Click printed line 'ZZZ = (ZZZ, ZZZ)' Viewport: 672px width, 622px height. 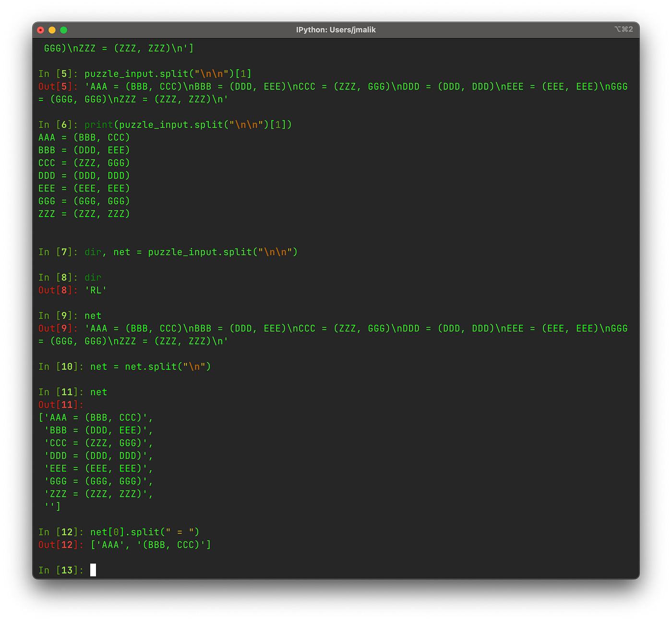(84, 214)
